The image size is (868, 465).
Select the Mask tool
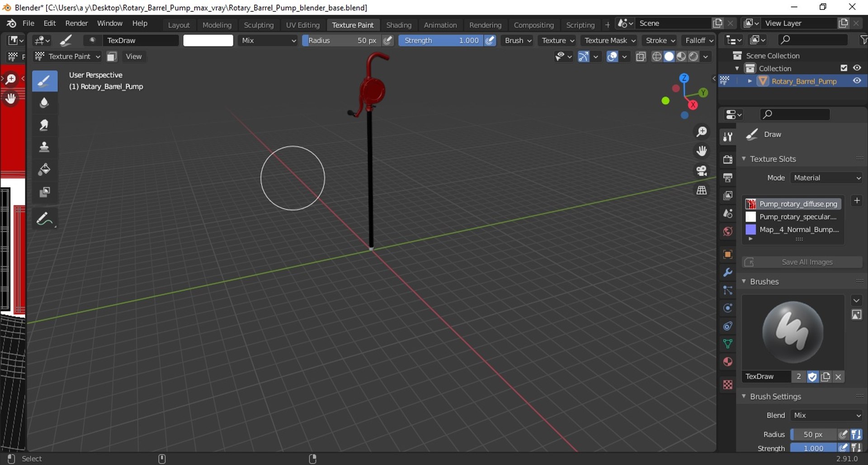pos(44,192)
